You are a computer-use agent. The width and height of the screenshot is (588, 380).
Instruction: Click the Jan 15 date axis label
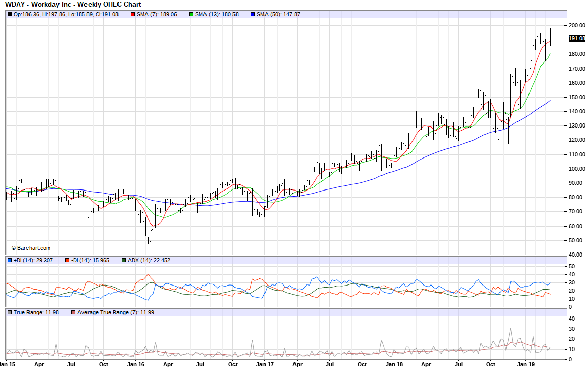(x=7, y=364)
